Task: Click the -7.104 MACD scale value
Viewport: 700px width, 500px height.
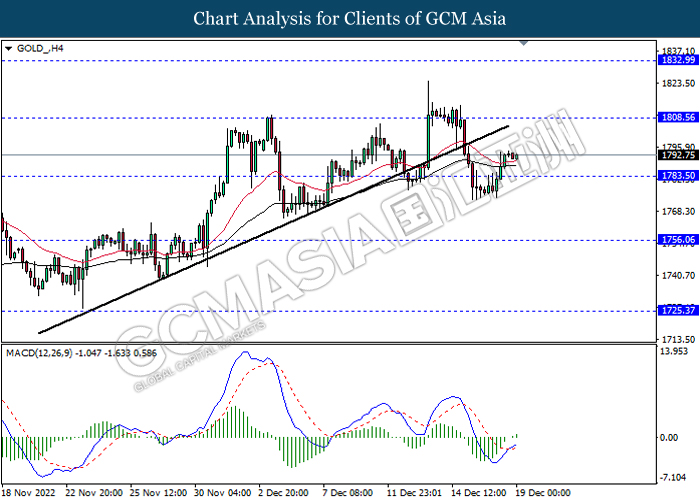Action: (x=673, y=478)
